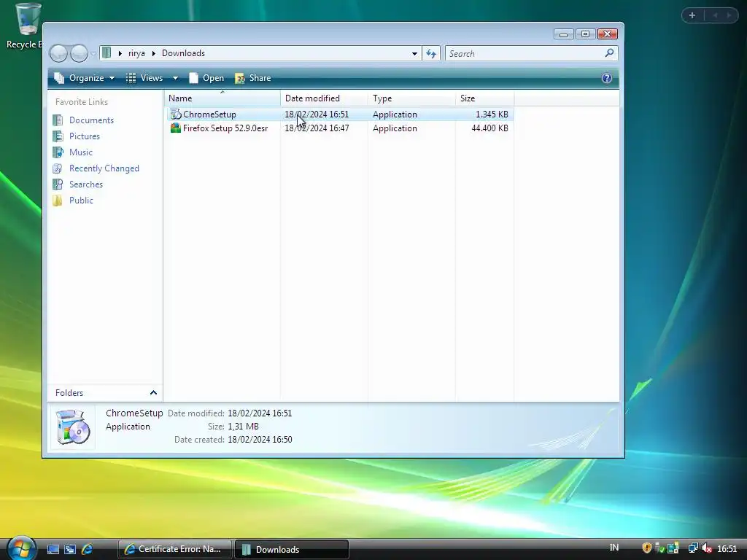
Task: Click the Refresh button
Action: pyautogui.click(x=431, y=54)
